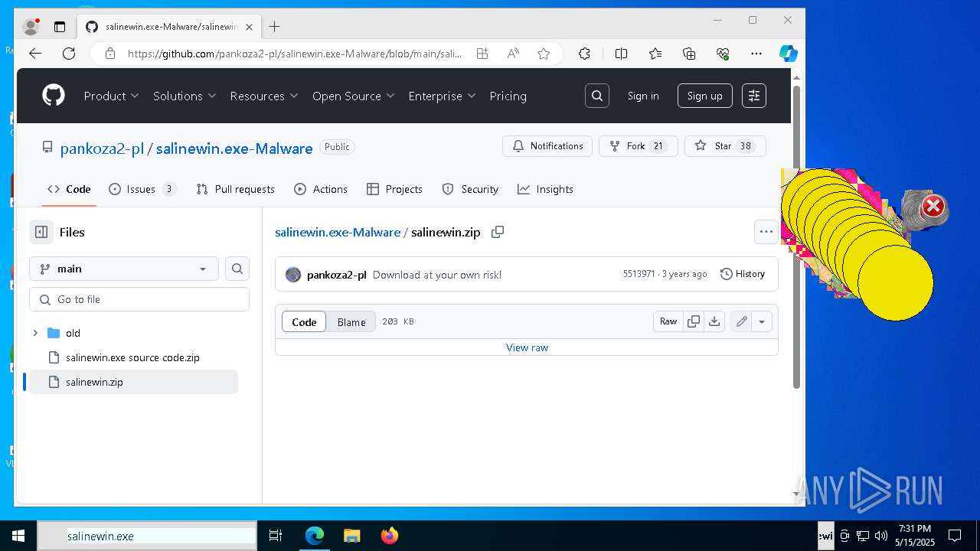The width and height of the screenshot is (980, 551).
Task: Open the Windows Start menu
Action: 18,536
